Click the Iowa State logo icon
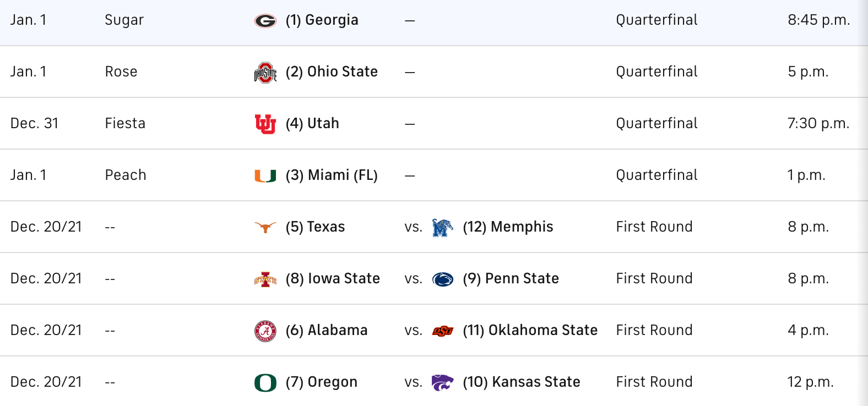868x406 pixels. [x=265, y=279]
